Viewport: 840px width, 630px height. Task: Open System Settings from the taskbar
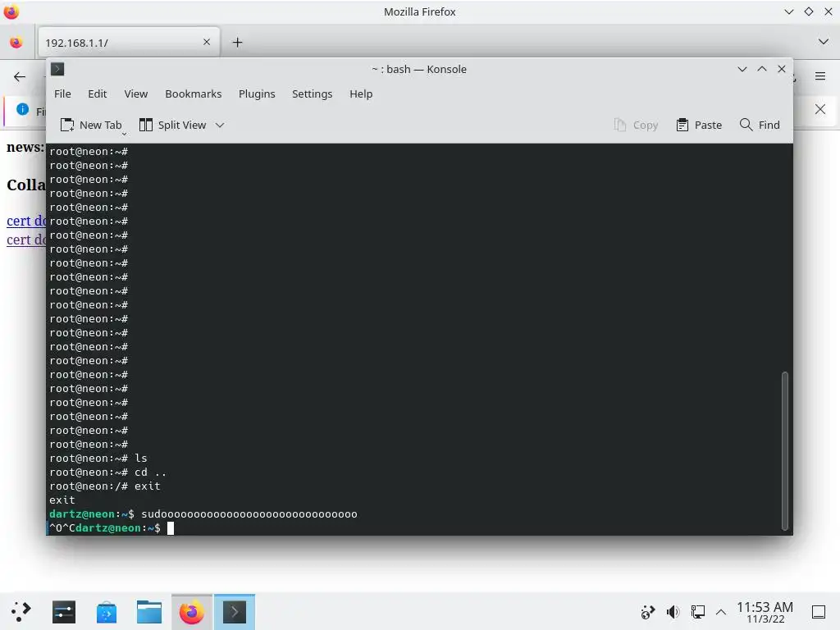64,612
